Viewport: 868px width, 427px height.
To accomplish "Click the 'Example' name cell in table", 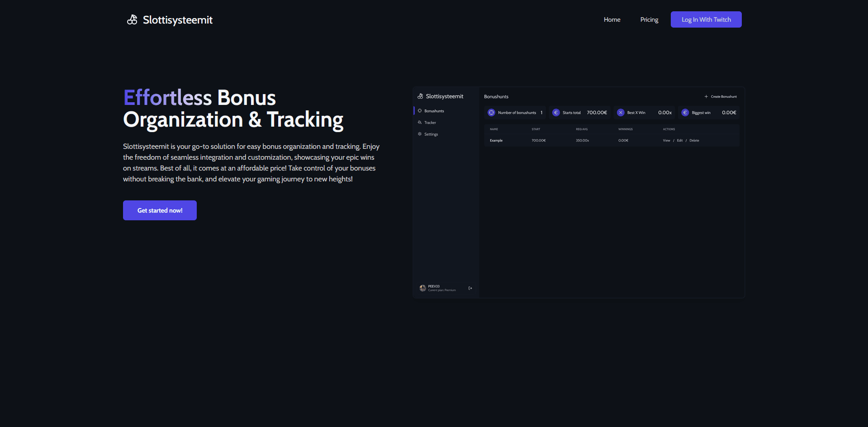I will pos(496,141).
